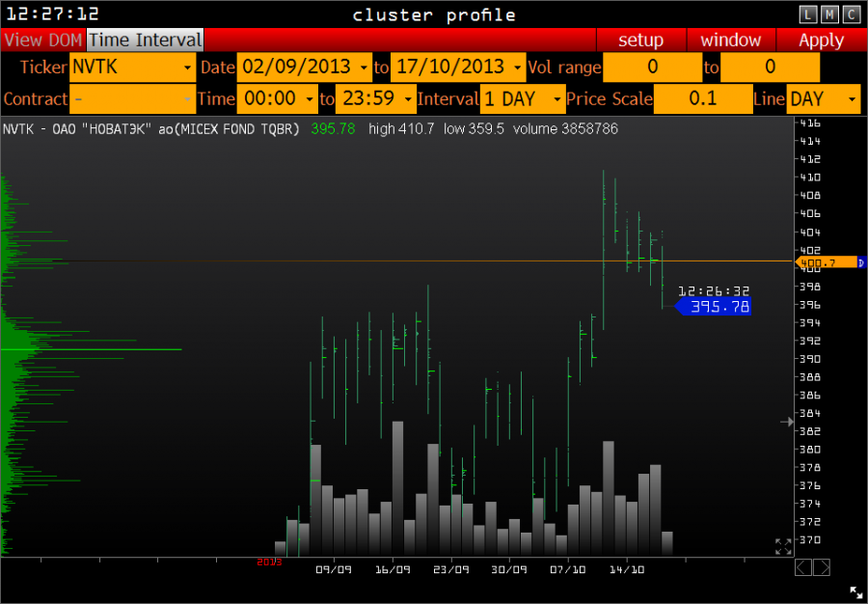Click the window resize corner arrow

point(855,592)
